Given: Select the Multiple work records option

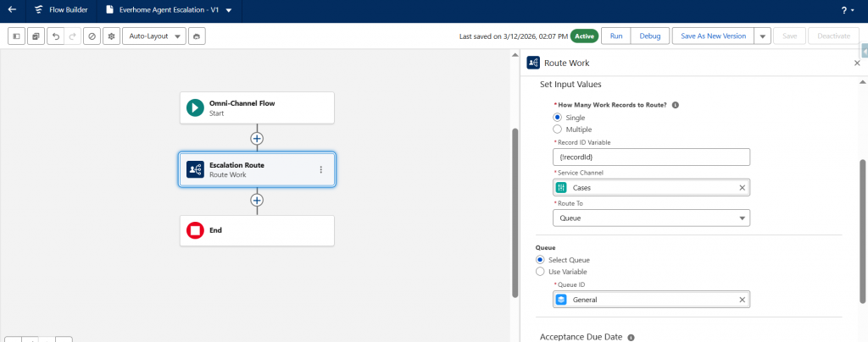Looking at the screenshot, I should (x=557, y=129).
